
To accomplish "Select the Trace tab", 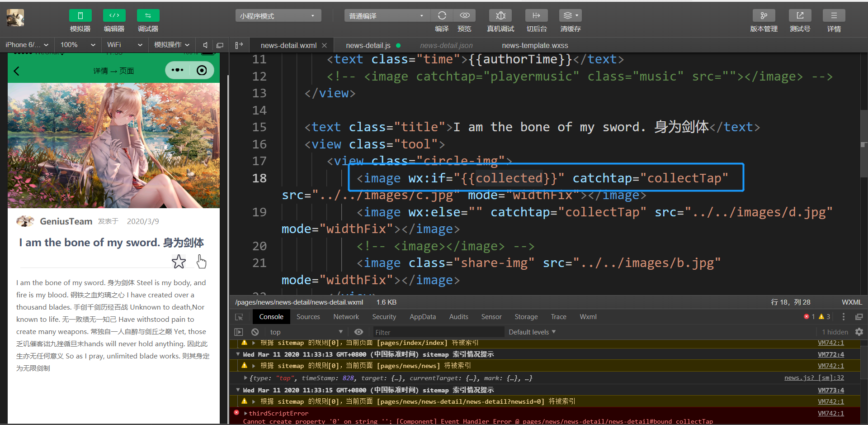I will [x=559, y=317].
